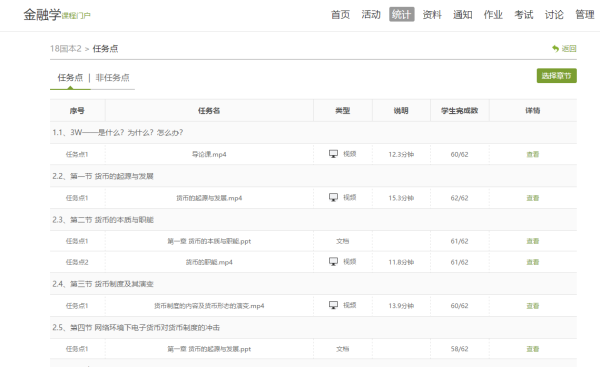Click the file name 第一章 货币的起源与发展.ppt
Screen dimensions: 600x367
[x=209, y=349]
